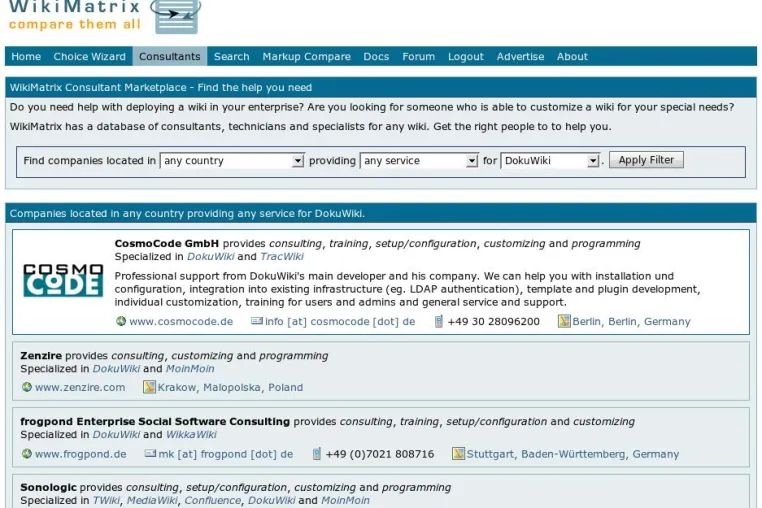
Task: Open the About menu item
Action: tap(572, 56)
